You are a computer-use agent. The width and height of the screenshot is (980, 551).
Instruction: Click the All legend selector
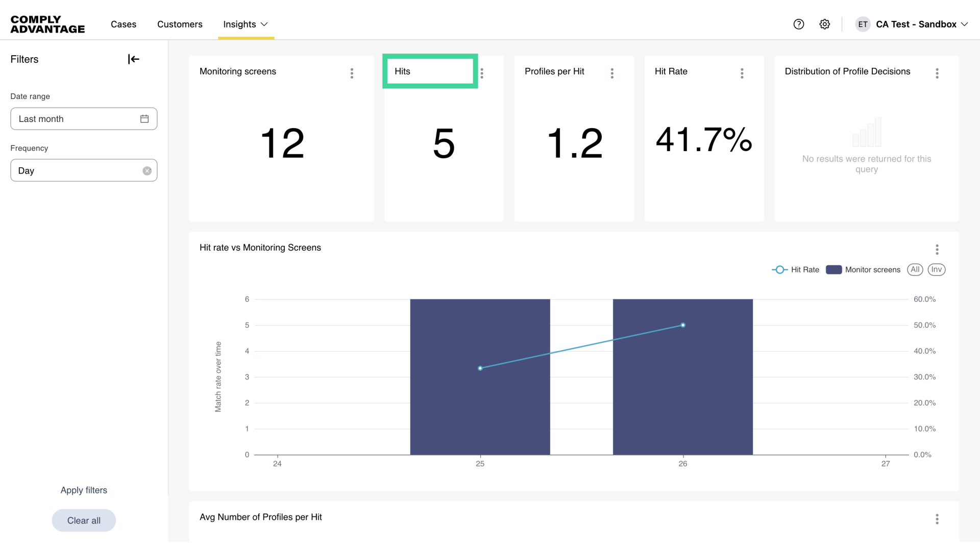[x=915, y=269]
